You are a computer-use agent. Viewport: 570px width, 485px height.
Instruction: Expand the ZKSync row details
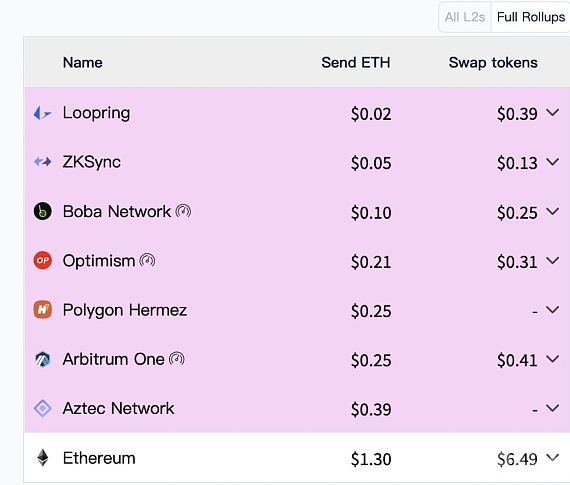coord(553,162)
